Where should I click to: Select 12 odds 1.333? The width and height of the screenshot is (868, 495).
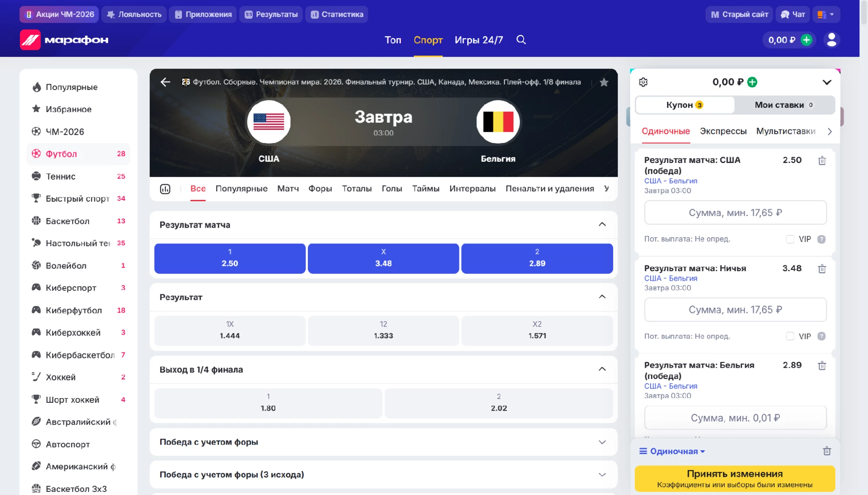click(x=383, y=331)
